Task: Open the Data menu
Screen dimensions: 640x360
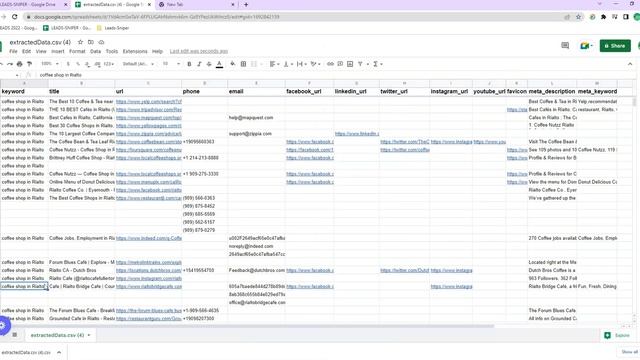Action: tap(96, 51)
